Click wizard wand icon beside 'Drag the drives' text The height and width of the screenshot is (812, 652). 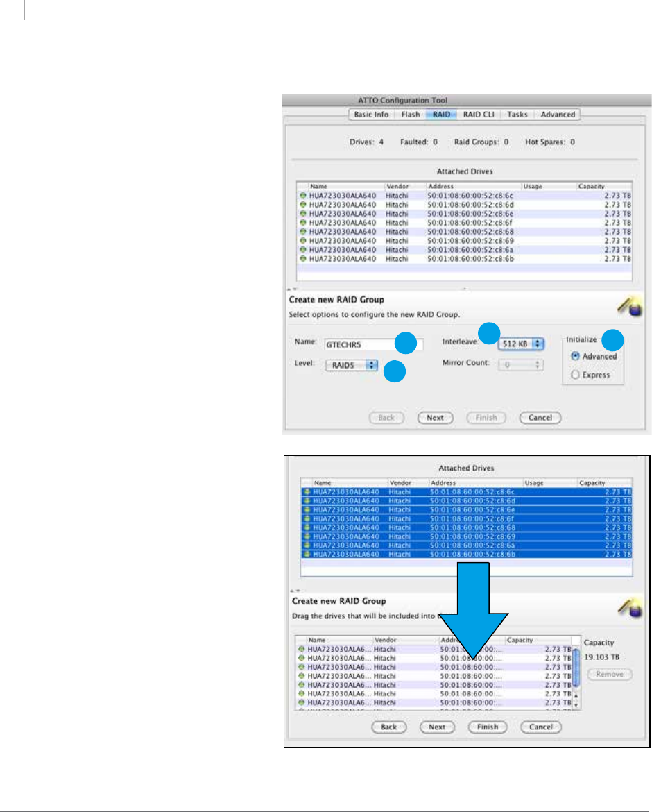630,607
